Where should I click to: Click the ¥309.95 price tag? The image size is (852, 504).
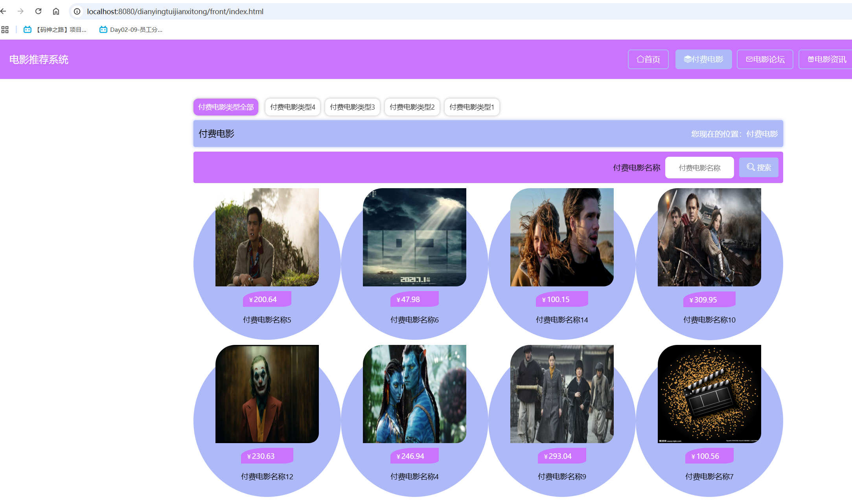tap(709, 299)
